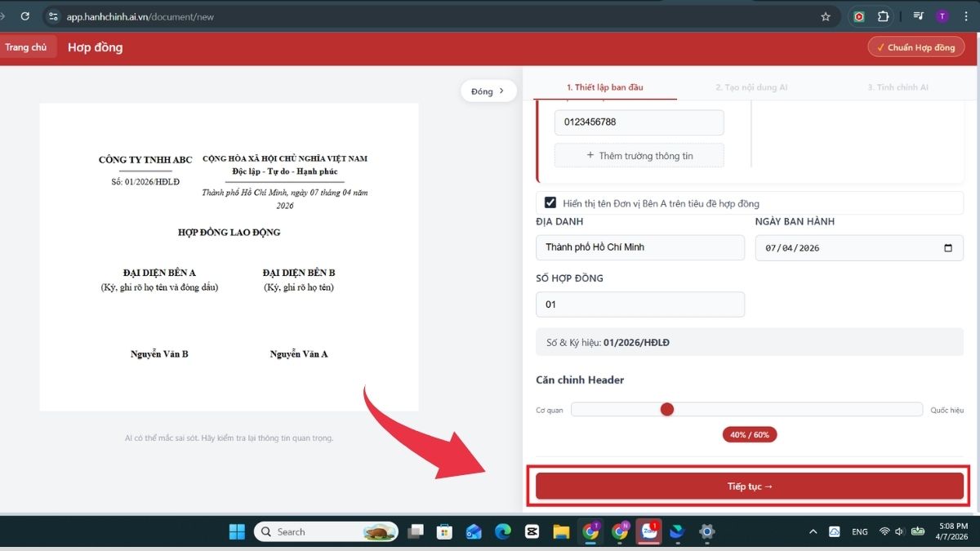Click signer name 'Nguyễn Văn A'
The image size is (980, 551).
[x=299, y=354]
